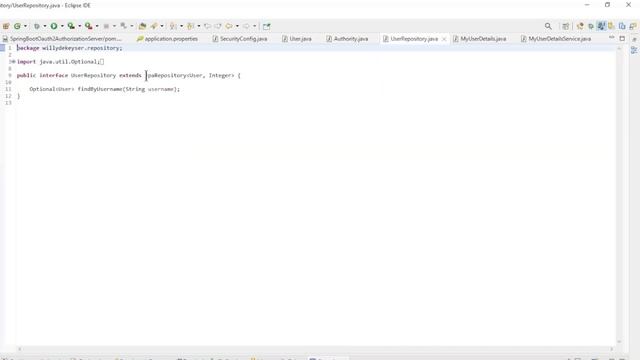The width and height of the screenshot is (640, 360).
Task: Expand the folded import section at line 3
Action: (x=13, y=62)
